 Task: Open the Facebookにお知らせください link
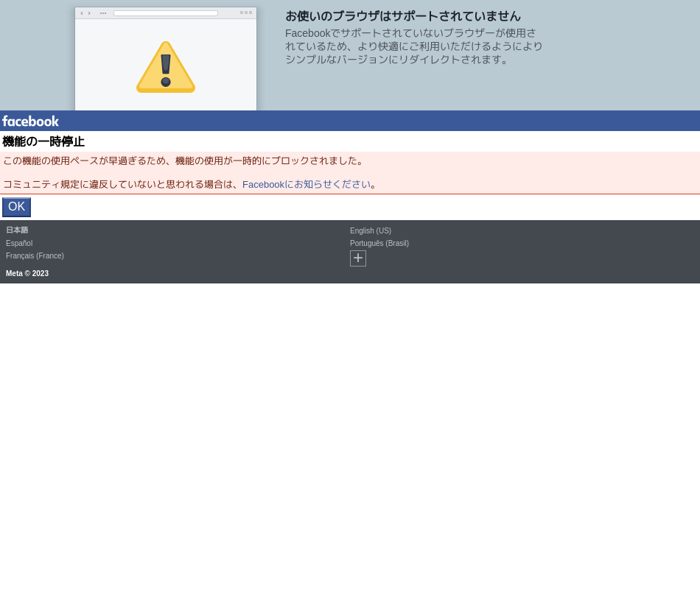pos(307,185)
